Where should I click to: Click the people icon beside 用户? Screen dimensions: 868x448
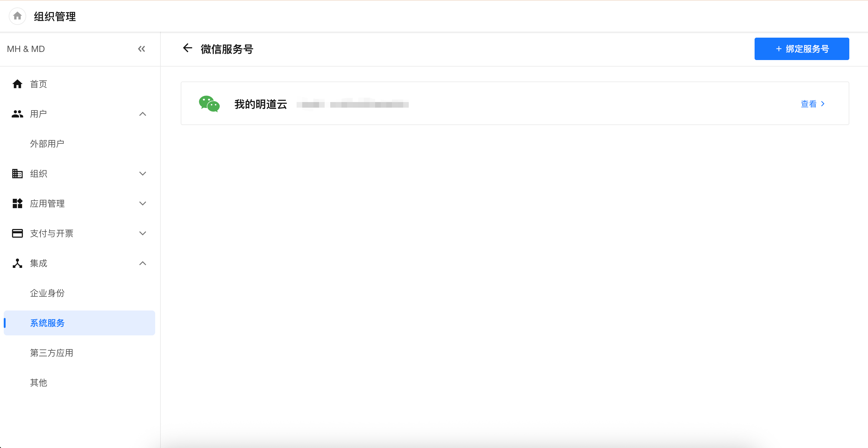coord(17,114)
